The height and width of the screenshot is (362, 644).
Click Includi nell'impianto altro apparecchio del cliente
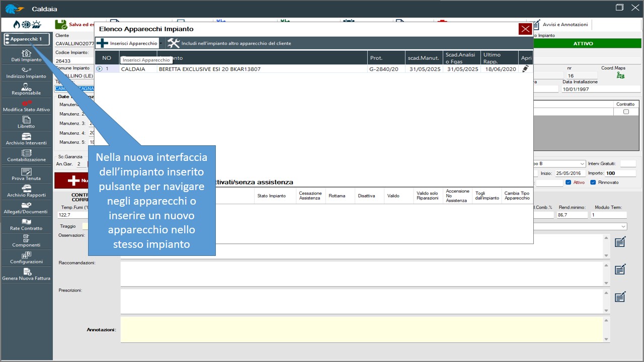229,43
